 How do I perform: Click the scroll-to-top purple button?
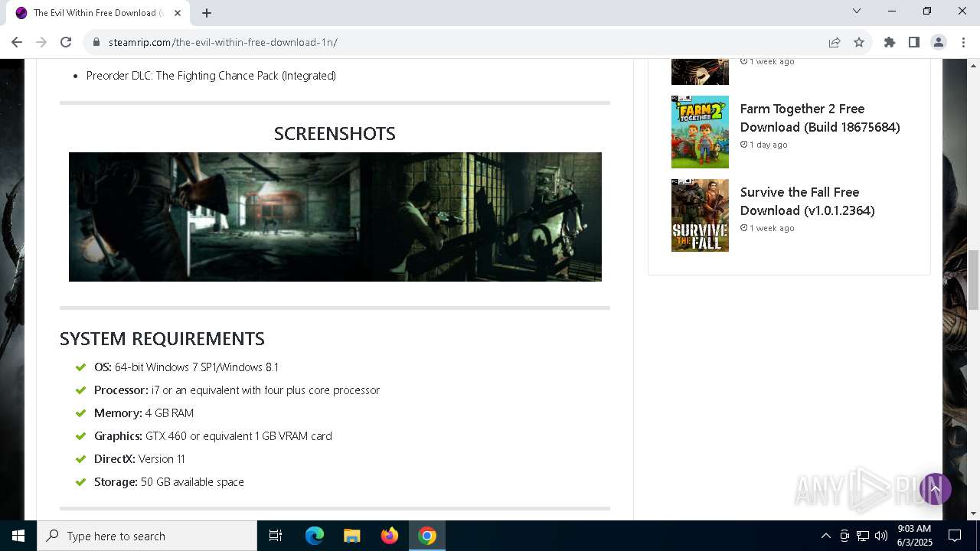(935, 488)
